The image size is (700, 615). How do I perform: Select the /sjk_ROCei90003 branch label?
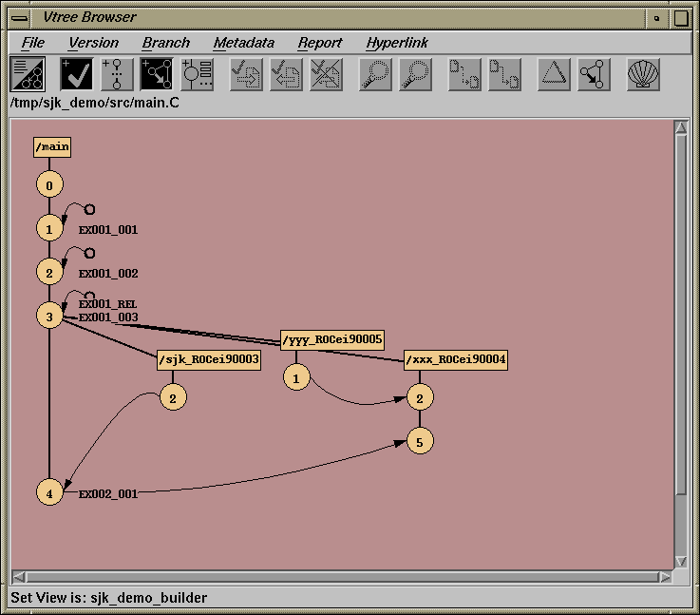208,360
